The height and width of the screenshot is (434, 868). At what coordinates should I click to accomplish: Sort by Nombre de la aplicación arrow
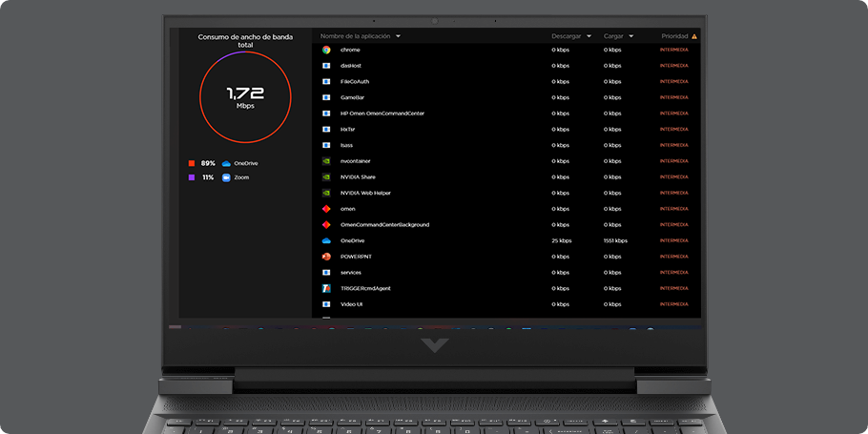click(x=398, y=36)
